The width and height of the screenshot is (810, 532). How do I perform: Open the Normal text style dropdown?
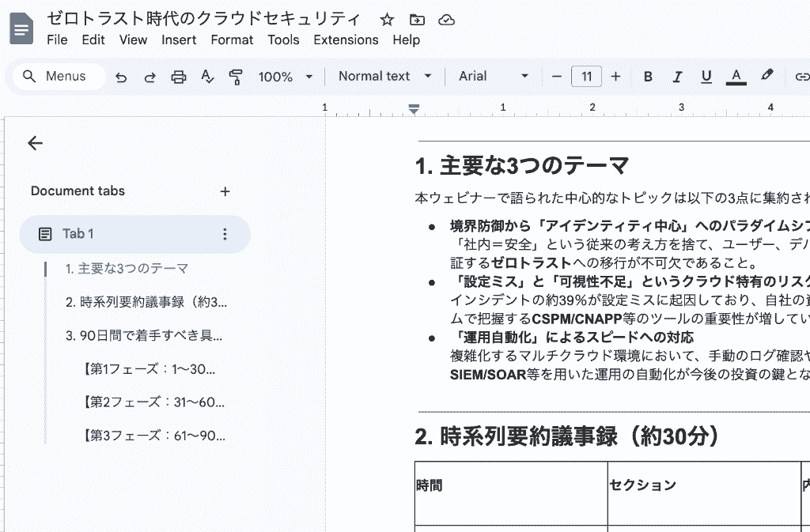[384, 77]
